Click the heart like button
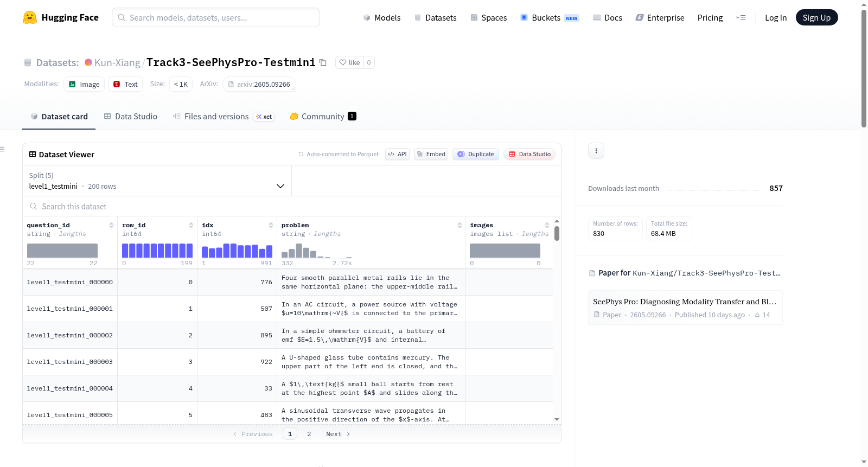The image size is (868, 467). click(x=349, y=62)
